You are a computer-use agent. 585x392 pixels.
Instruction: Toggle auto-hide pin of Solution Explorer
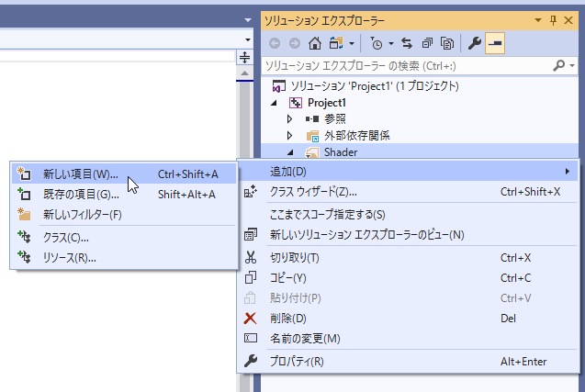click(x=553, y=20)
